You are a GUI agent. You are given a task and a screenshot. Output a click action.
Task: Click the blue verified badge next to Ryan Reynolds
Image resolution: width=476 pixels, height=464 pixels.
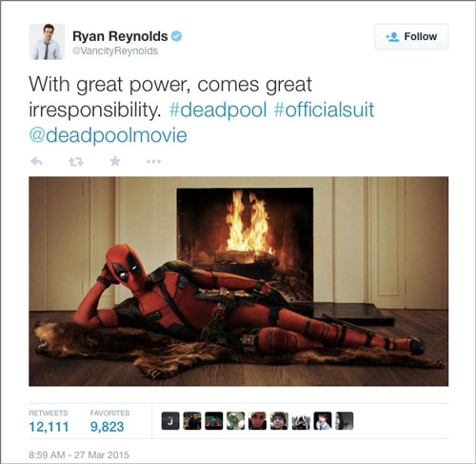pyautogui.click(x=176, y=36)
